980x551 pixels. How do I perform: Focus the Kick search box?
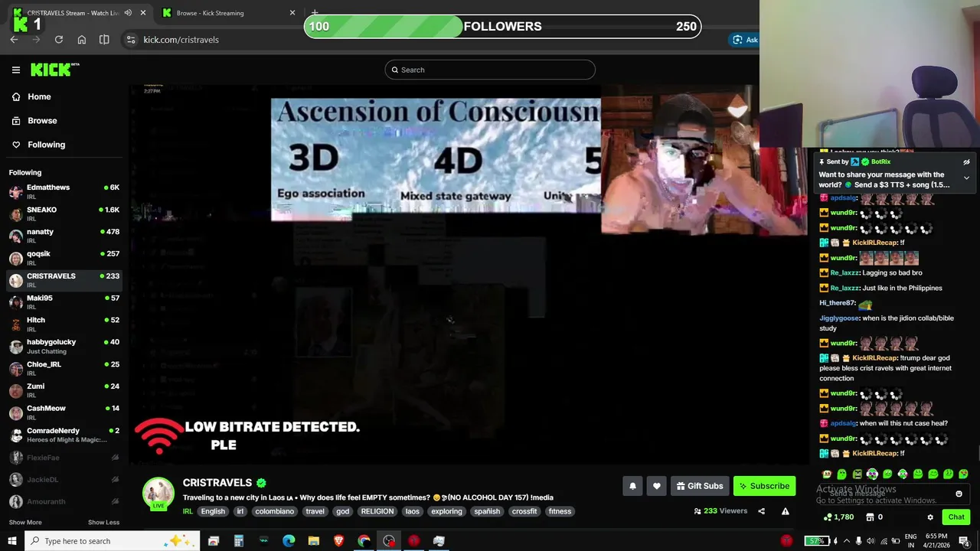coord(490,70)
